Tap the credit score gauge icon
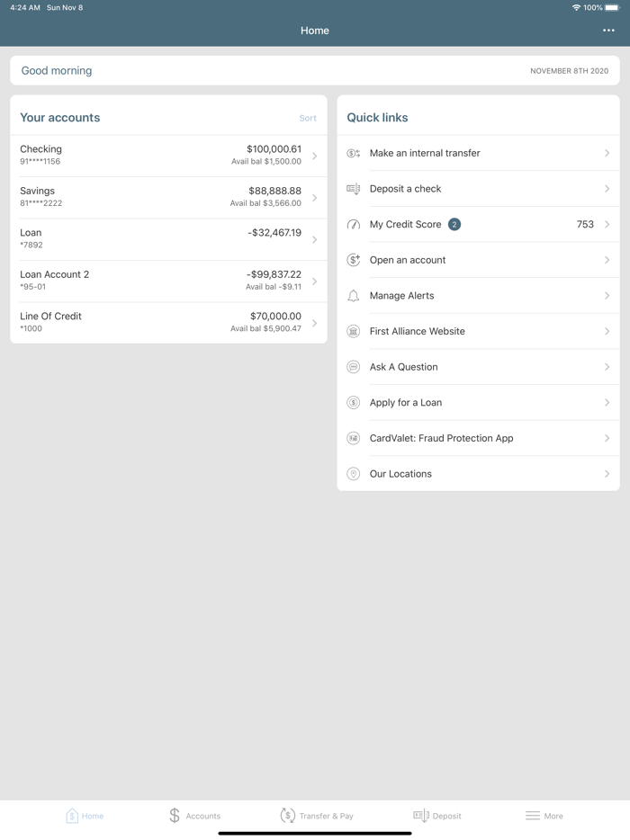 coord(354,224)
